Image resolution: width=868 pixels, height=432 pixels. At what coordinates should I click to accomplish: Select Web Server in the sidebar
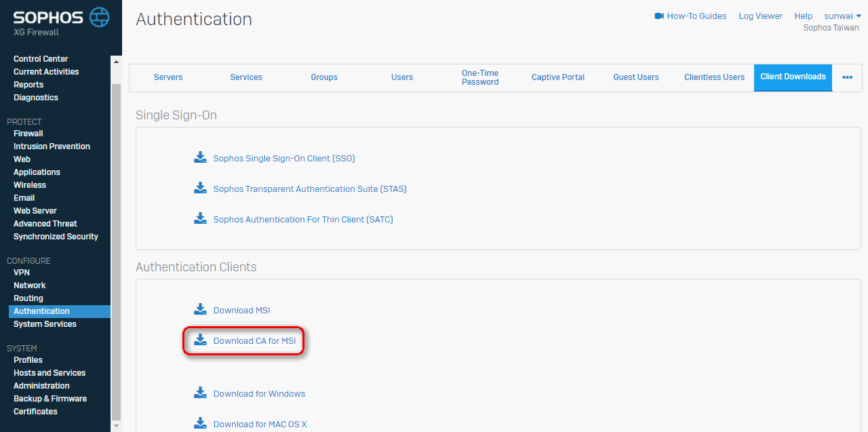point(35,211)
